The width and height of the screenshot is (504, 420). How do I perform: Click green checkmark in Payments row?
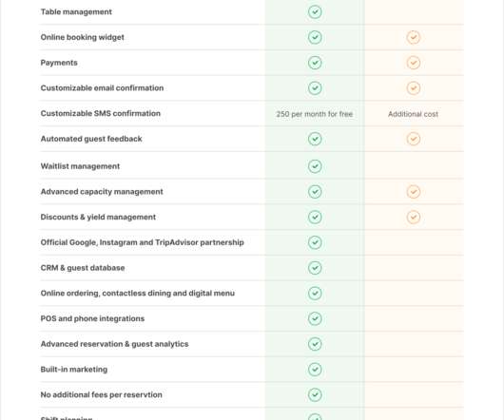[x=315, y=63]
